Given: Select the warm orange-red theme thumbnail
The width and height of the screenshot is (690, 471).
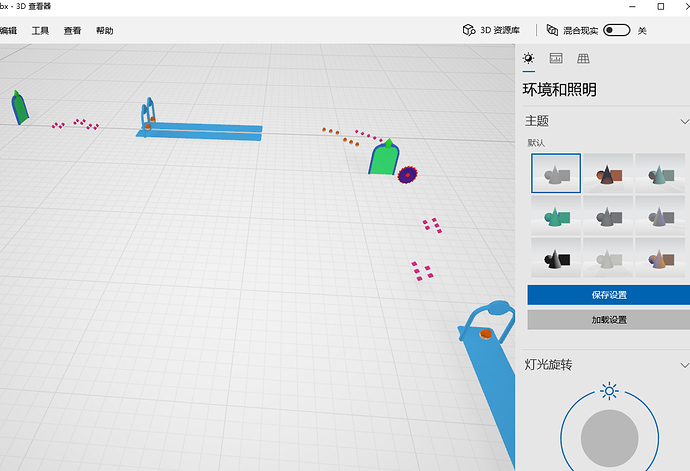Looking at the screenshot, I should click(608, 173).
